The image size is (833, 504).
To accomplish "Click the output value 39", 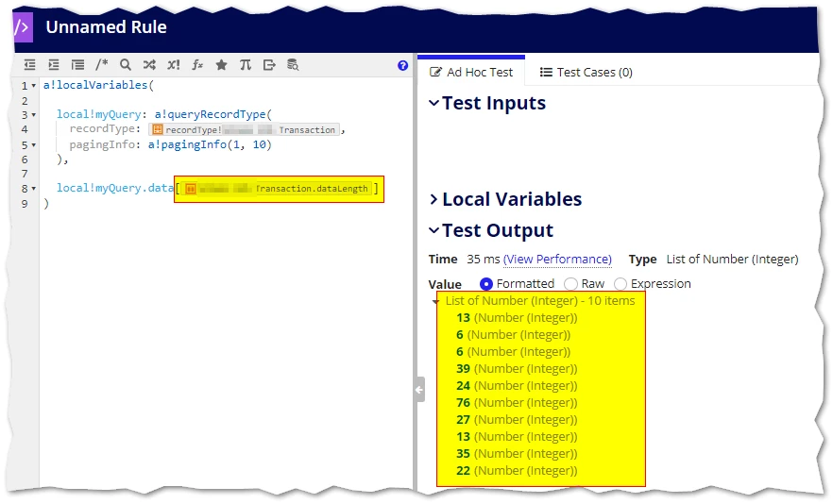I will (x=463, y=369).
